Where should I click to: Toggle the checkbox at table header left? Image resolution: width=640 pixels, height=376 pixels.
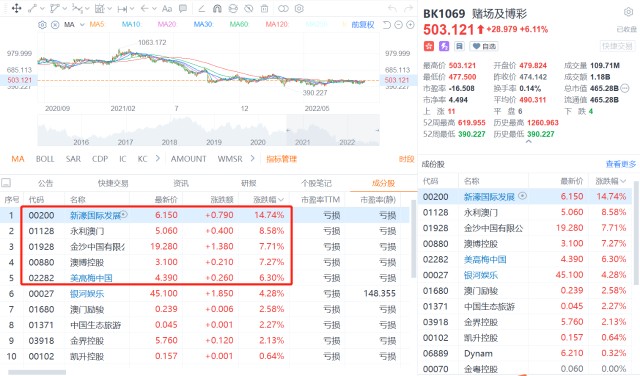coord(6,183)
